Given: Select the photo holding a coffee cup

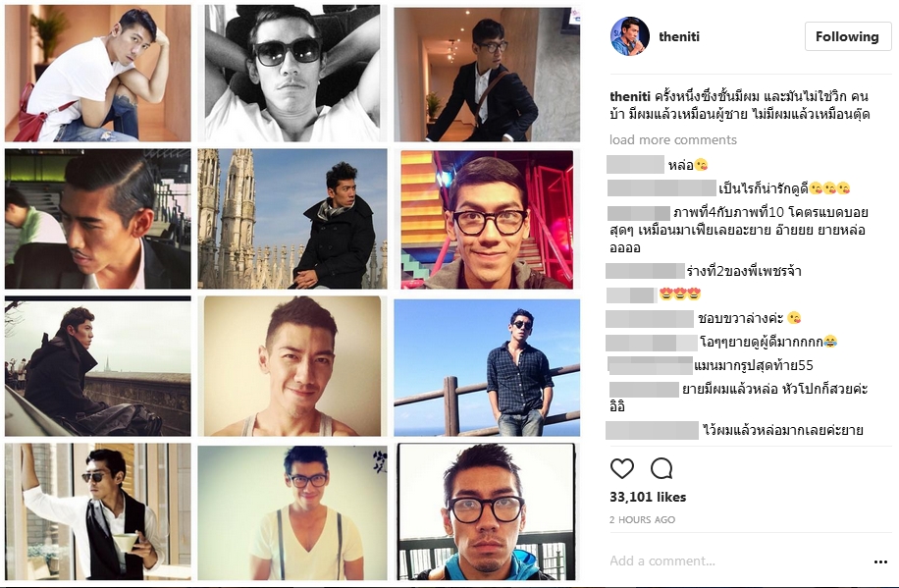Looking at the screenshot, I should tap(98, 511).
